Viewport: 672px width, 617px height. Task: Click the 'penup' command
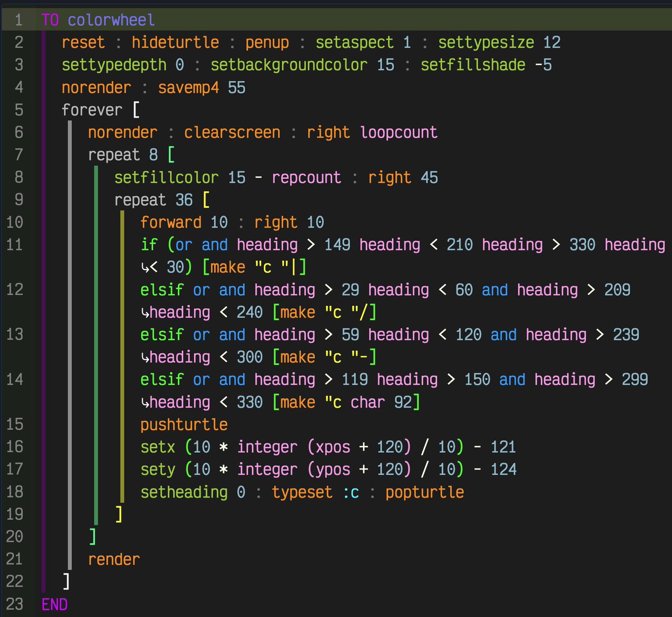click(x=267, y=43)
